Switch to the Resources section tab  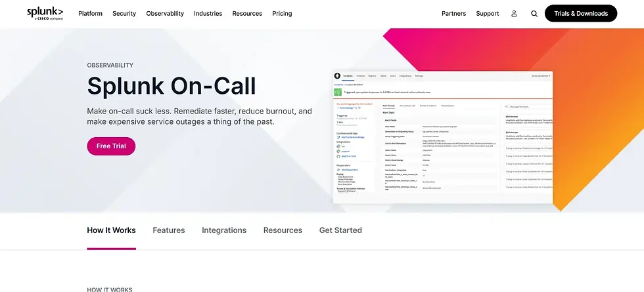[x=283, y=230]
